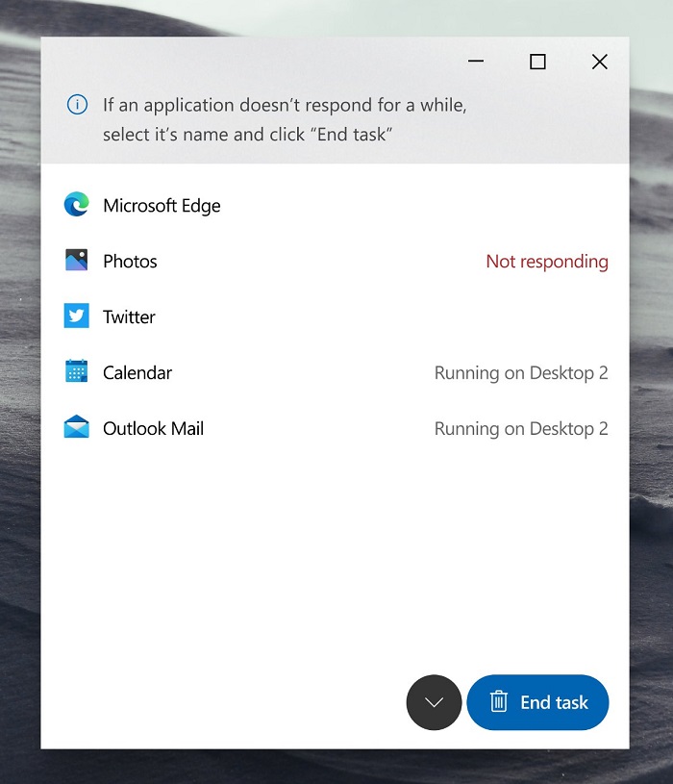Select Calendar in the app list
Image resolution: width=673 pixels, height=784 pixels.
click(137, 373)
